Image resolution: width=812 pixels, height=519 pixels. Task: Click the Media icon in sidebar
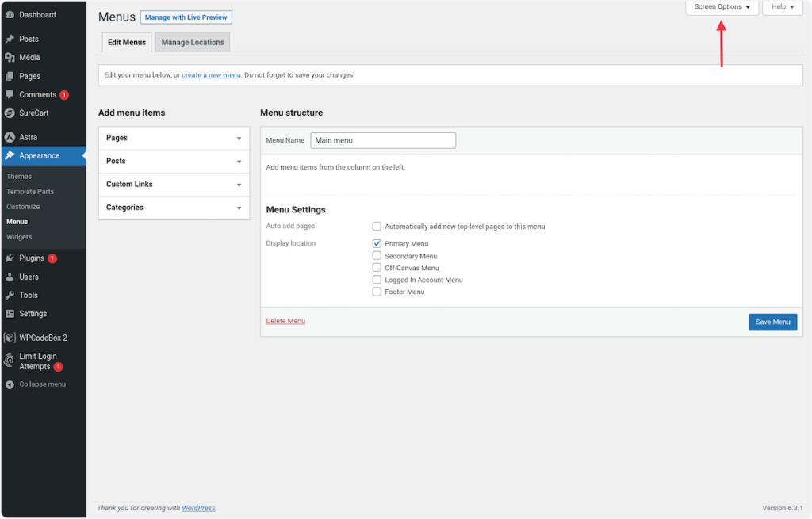tap(10, 58)
